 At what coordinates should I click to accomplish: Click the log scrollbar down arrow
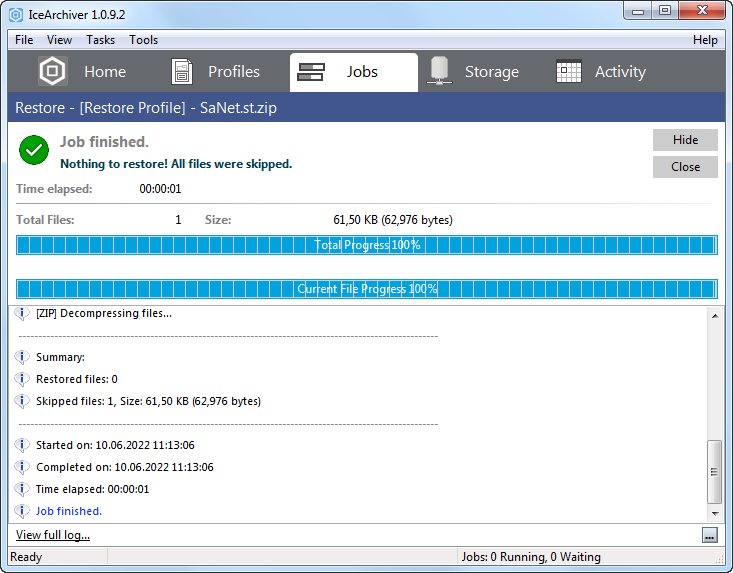click(715, 513)
